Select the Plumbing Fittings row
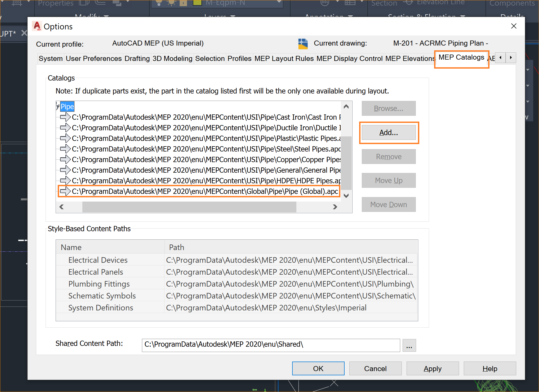Viewport: 539px width, 392px height. click(x=99, y=284)
